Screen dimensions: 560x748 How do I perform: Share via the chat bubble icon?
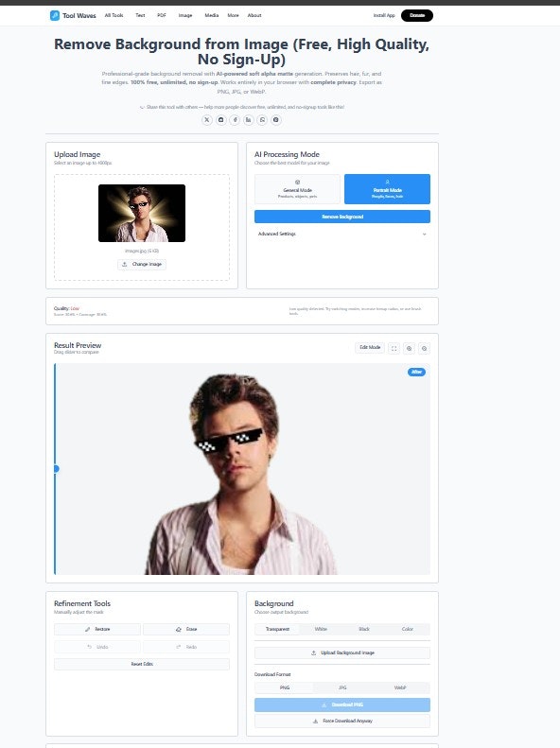(262, 120)
